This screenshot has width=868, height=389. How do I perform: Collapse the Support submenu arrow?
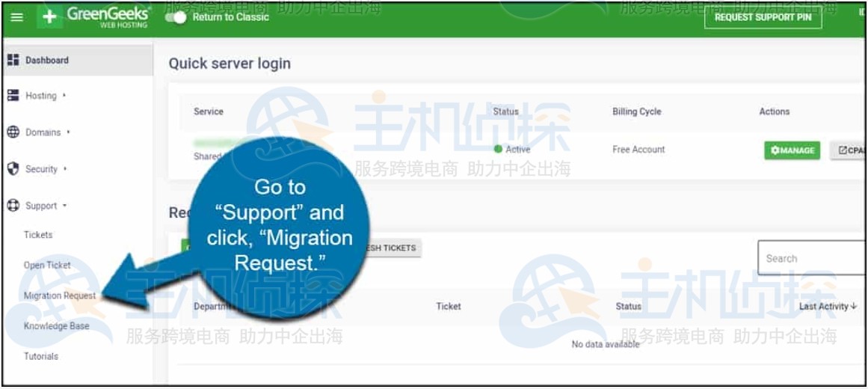[65, 206]
